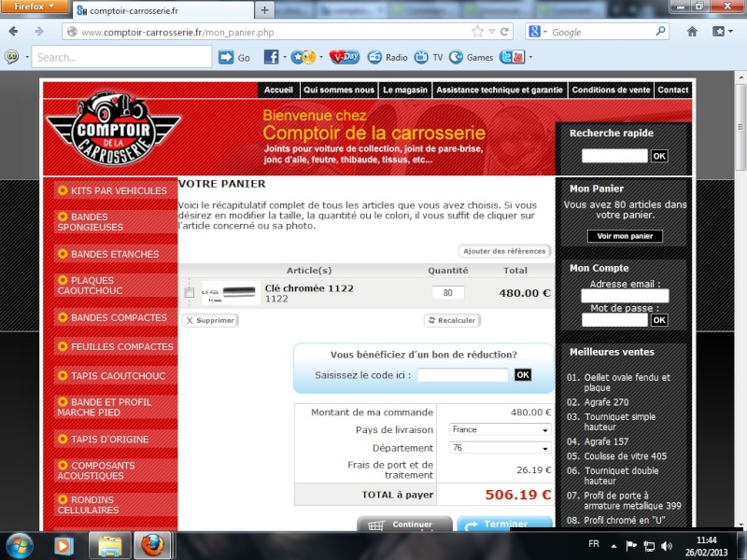Open the Qui sommes nous menu item
This screenshot has width=747, height=560.
[339, 90]
